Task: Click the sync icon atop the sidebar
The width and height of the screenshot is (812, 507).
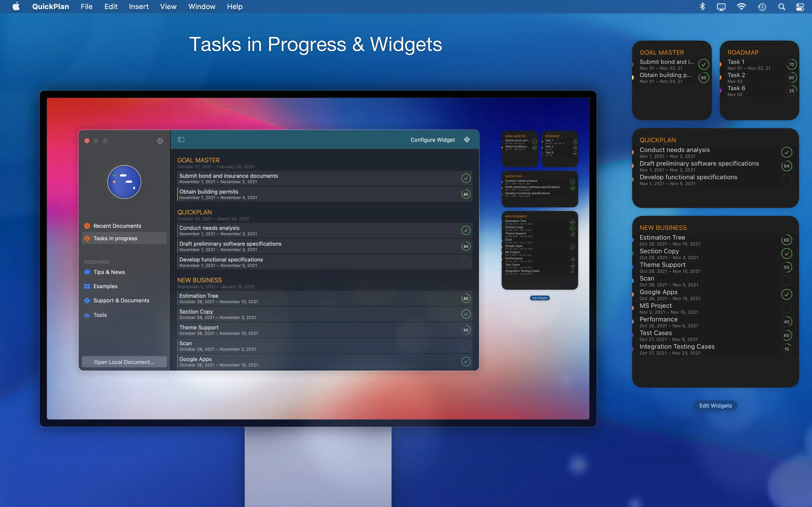Action: coord(160,141)
